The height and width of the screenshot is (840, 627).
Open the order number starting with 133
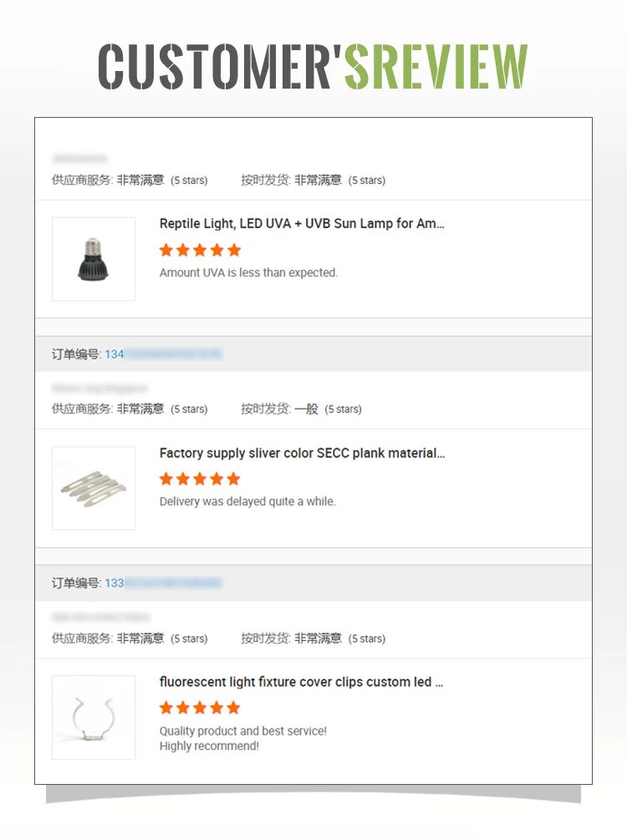coord(163,583)
